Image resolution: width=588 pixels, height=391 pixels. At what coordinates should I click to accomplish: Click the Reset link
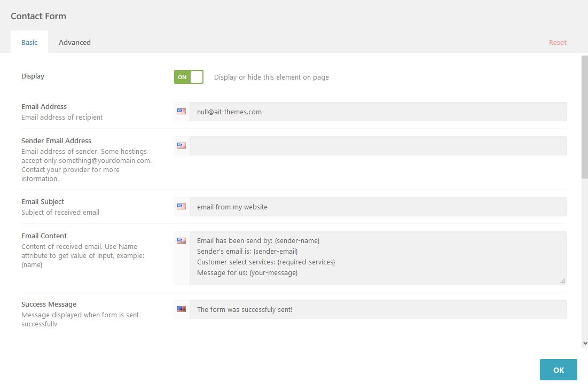click(558, 42)
